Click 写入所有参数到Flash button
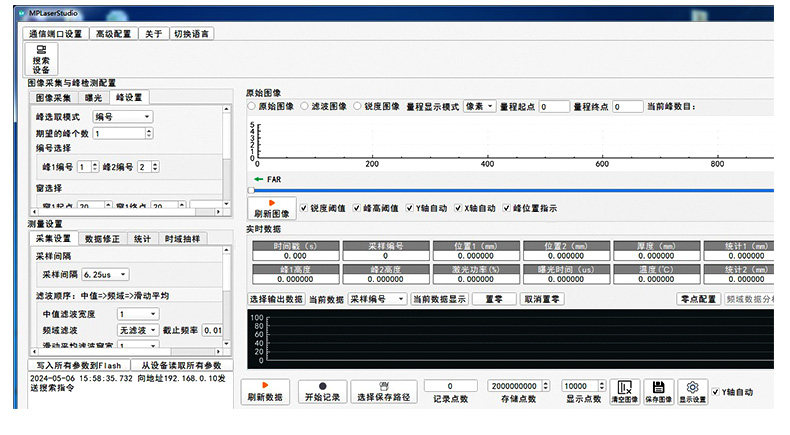Viewport: 790px width, 435px height. [79, 365]
